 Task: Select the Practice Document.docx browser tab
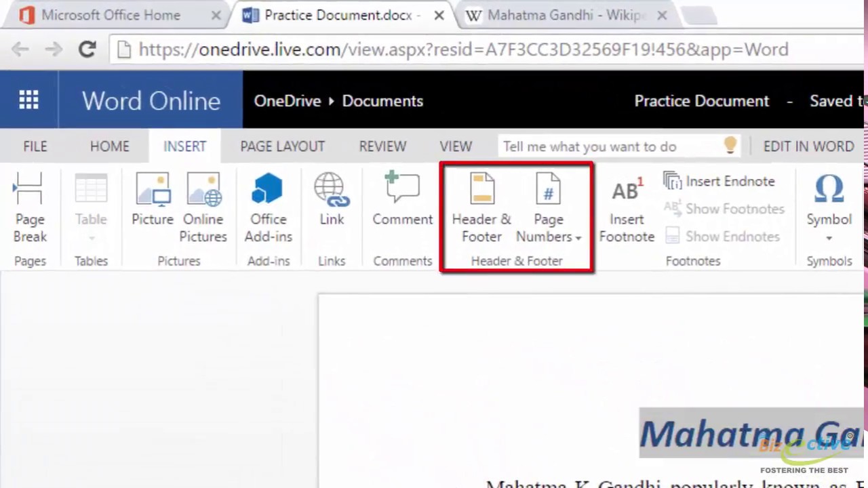pyautogui.click(x=343, y=15)
